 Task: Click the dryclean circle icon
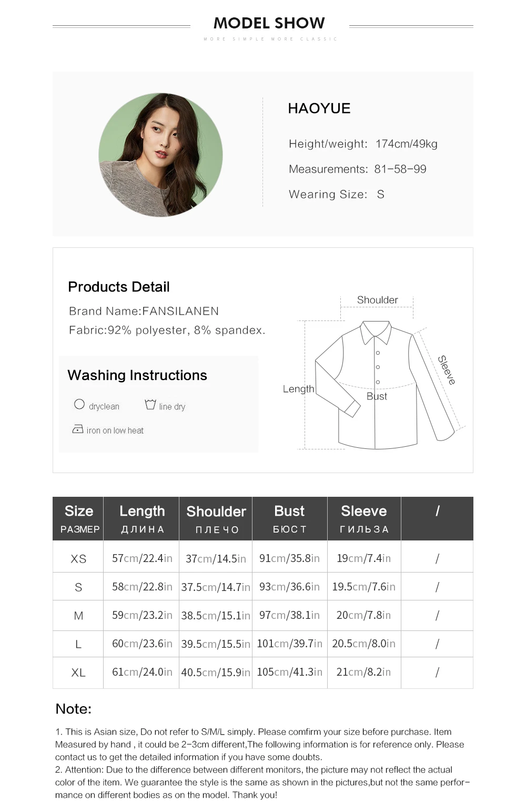point(79,404)
